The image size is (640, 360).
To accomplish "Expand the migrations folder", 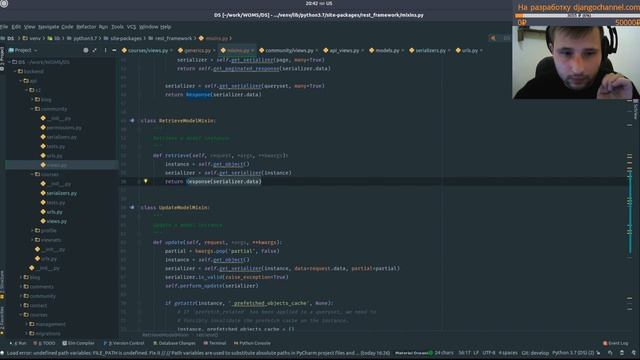I will pos(27,333).
